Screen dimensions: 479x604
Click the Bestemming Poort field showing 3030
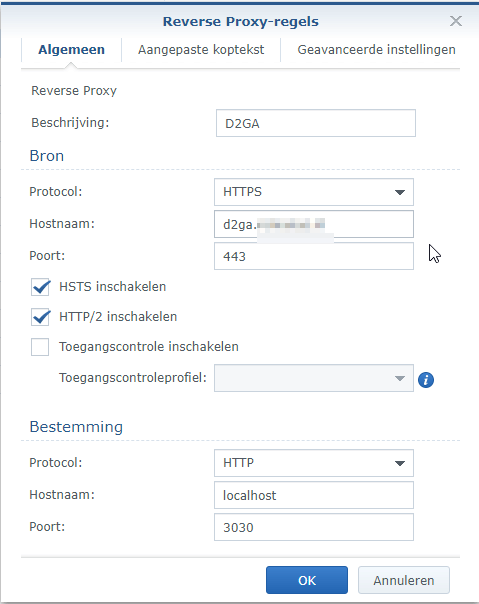click(314, 527)
